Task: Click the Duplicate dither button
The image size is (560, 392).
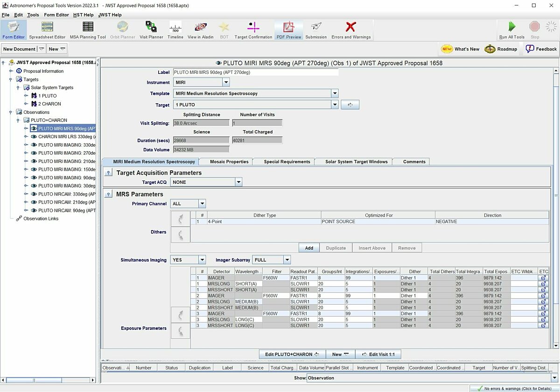Action: pyautogui.click(x=336, y=248)
